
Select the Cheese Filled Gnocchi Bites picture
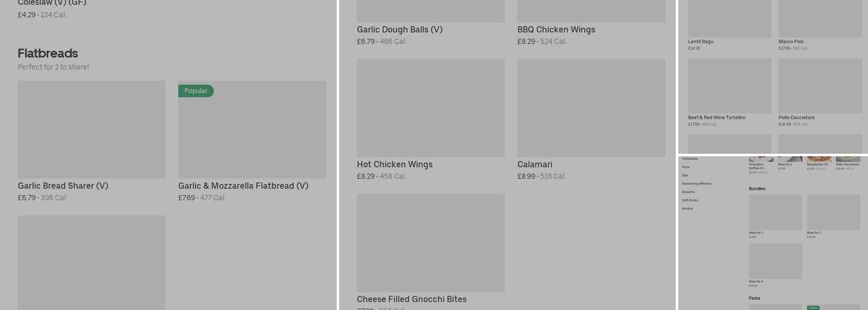(430, 242)
